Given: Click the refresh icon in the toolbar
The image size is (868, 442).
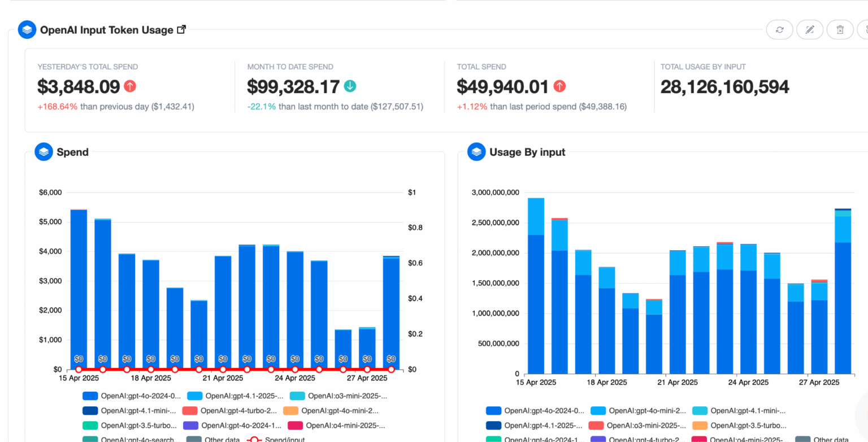Looking at the screenshot, I should pos(779,29).
